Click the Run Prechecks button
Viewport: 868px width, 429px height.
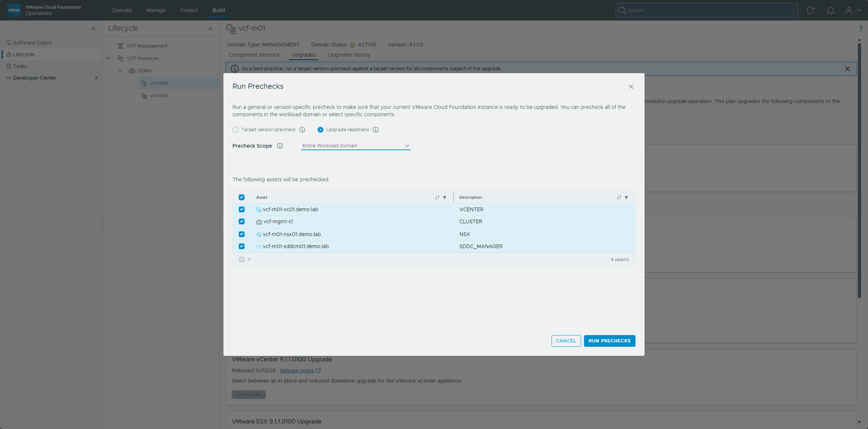click(x=609, y=341)
